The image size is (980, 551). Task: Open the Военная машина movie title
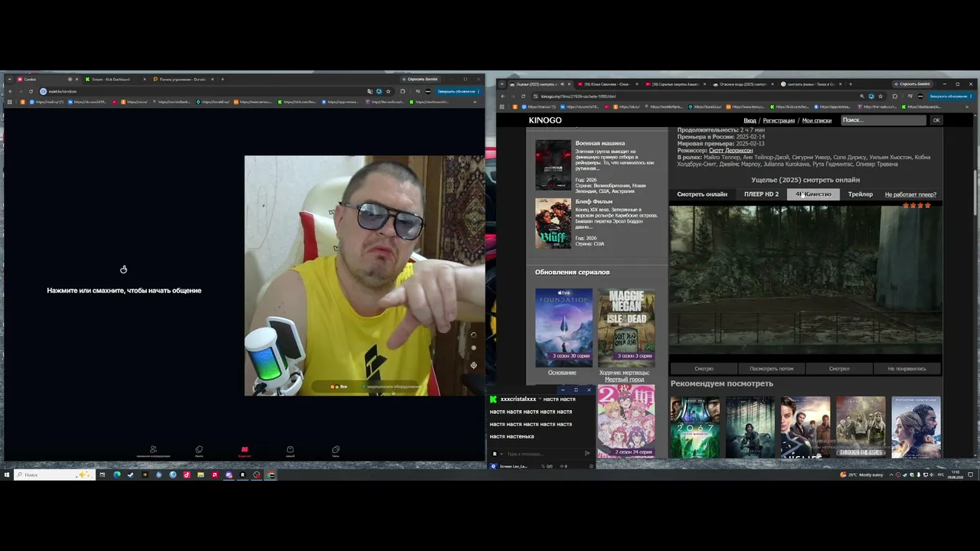(x=600, y=143)
